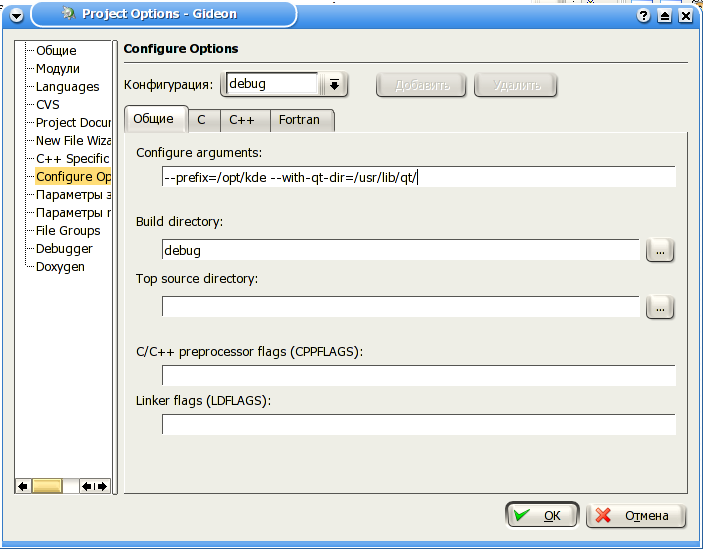This screenshot has width=703, height=549.
Task: Click the Gideon app icon in title bar
Action: [68, 14]
